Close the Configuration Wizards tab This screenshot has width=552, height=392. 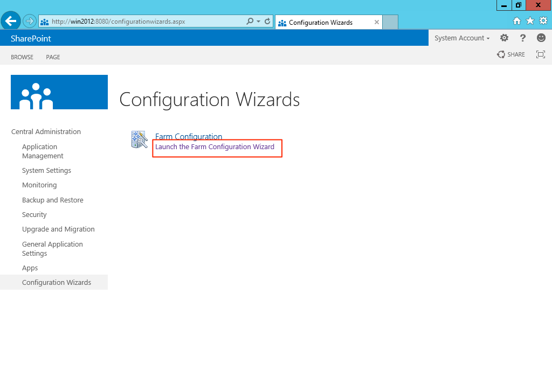pyautogui.click(x=377, y=22)
